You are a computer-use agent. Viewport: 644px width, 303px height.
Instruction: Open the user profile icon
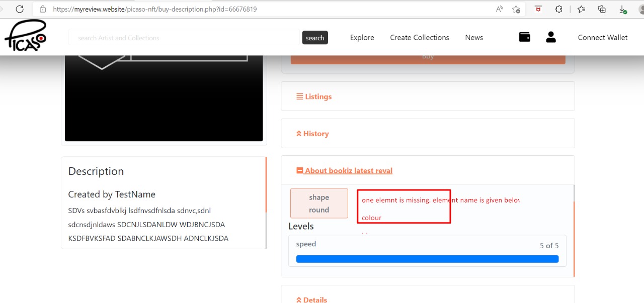[x=551, y=37]
